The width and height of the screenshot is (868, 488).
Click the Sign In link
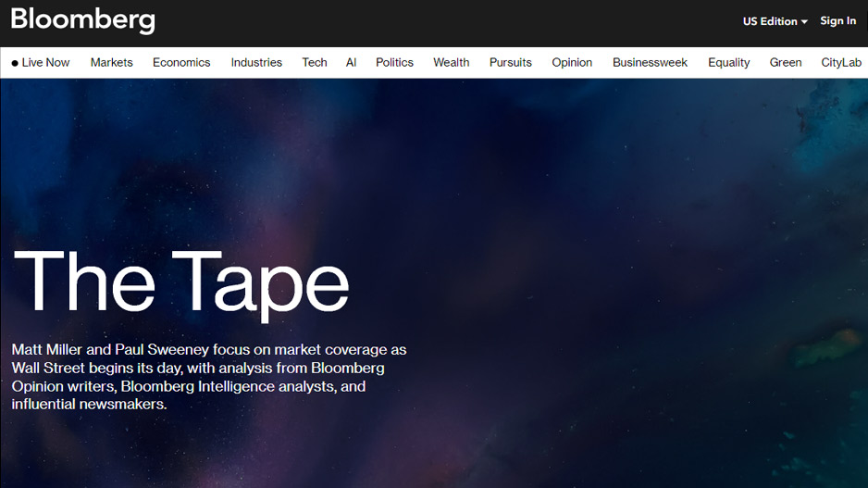[837, 21]
